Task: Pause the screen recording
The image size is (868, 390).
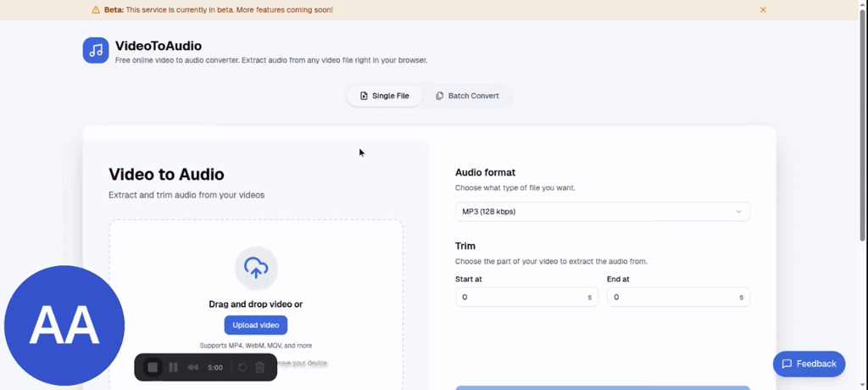Action: [173, 367]
